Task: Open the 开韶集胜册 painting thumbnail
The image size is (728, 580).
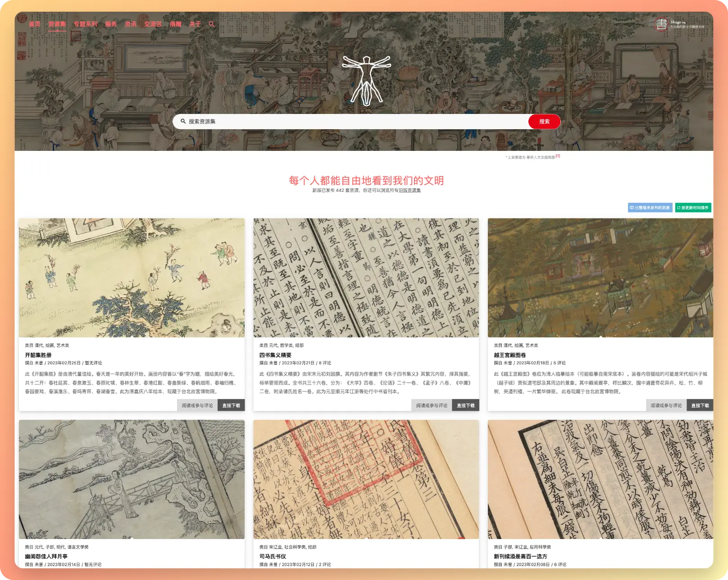Action: 132,278
